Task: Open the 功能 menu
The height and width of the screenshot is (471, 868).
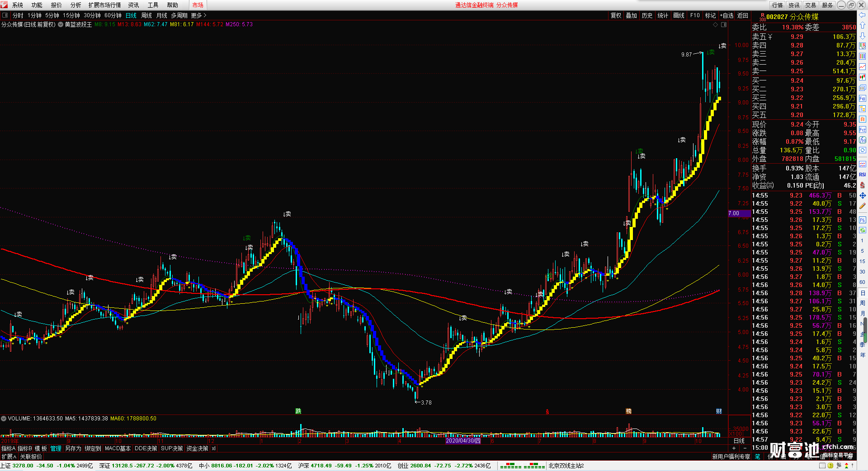Action: [37, 5]
